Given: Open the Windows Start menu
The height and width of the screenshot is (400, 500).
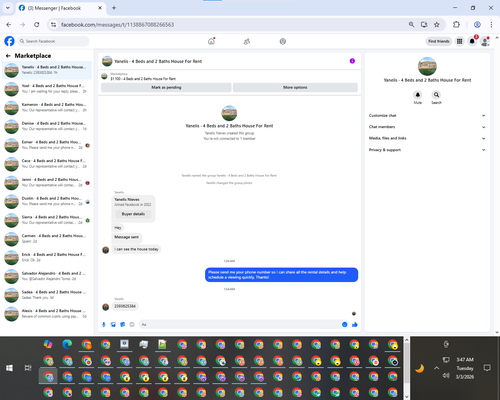Looking at the screenshot, I should tap(9, 368).
